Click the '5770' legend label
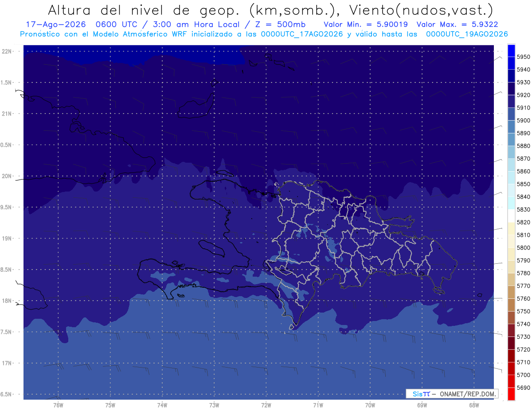This screenshot has width=532, height=411. click(524, 286)
